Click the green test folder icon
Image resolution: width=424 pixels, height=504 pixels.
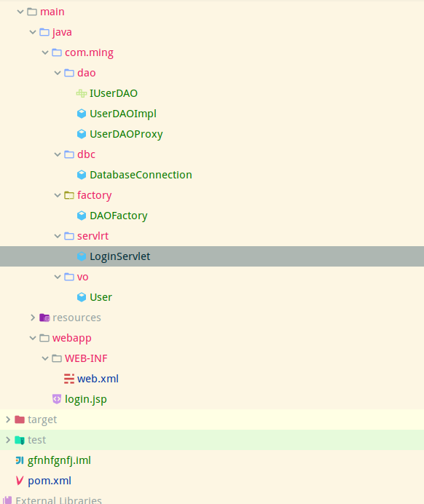(20, 440)
